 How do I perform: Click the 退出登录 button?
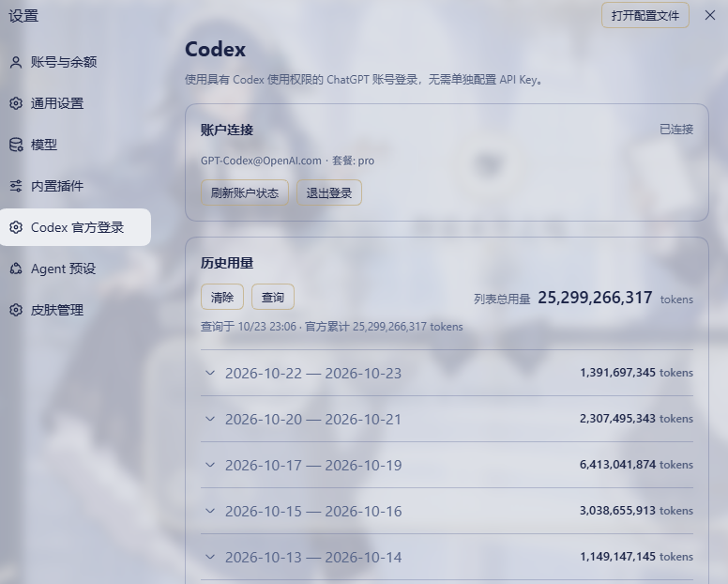pyautogui.click(x=329, y=192)
